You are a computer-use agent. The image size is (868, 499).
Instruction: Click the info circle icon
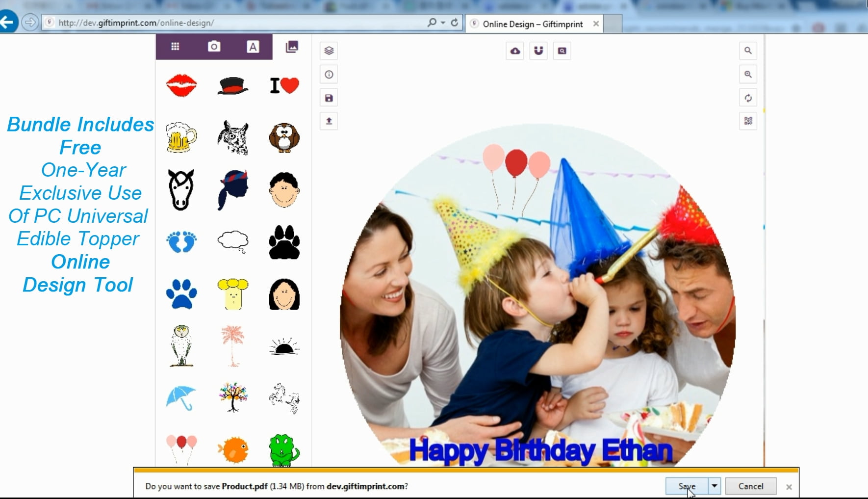coord(329,75)
